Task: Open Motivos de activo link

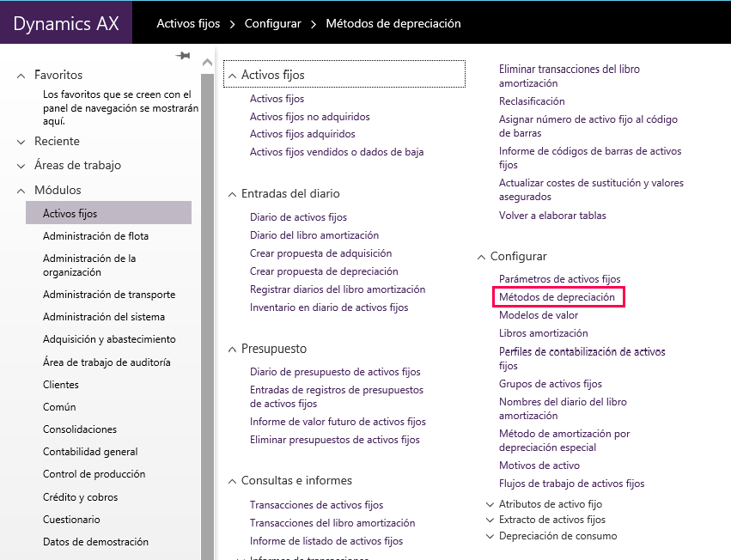Action: [539, 466]
